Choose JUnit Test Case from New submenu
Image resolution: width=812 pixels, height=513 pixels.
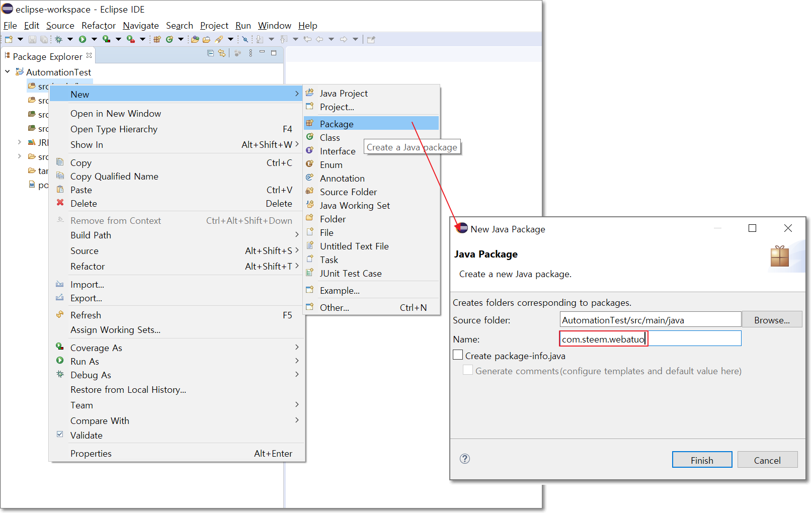tap(371, 273)
